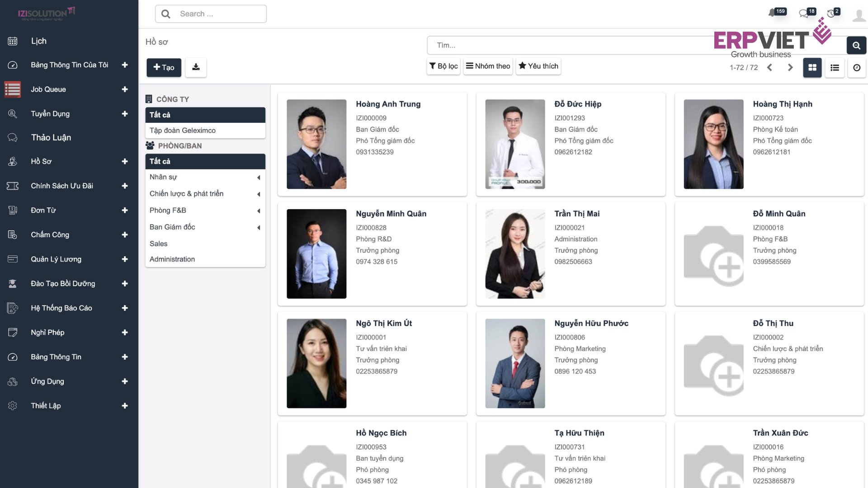
Task: Expand the Ban Giám đốc department
Action: (259, 228)
